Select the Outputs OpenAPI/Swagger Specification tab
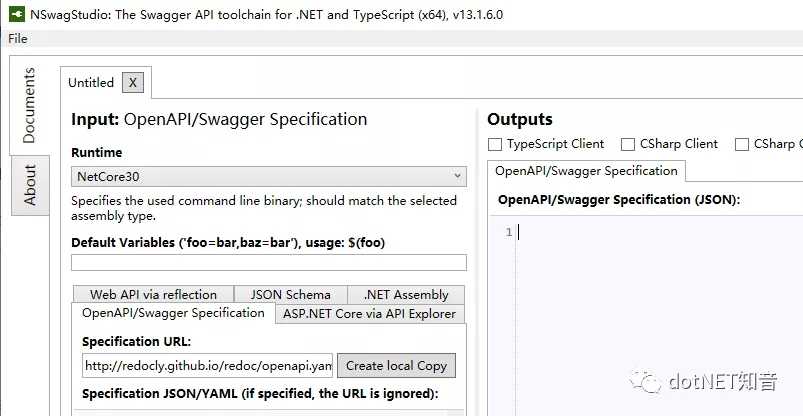The width and height of the screenshot is (803, 416). pos(586,171)
